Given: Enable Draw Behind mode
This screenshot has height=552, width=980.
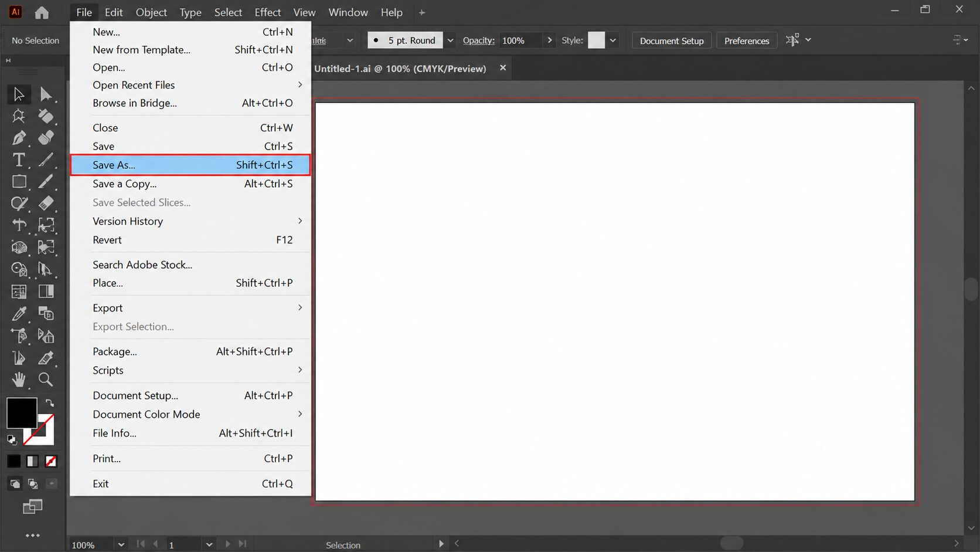Looking at the screenshot, I should coord(33,484).
